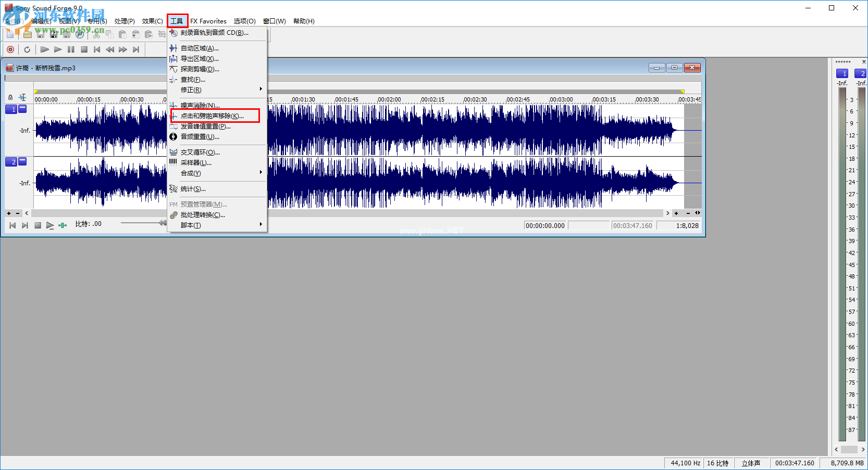Expand the 修正(R) submenu
868x470 pixels.
click(x=217, y=90)
